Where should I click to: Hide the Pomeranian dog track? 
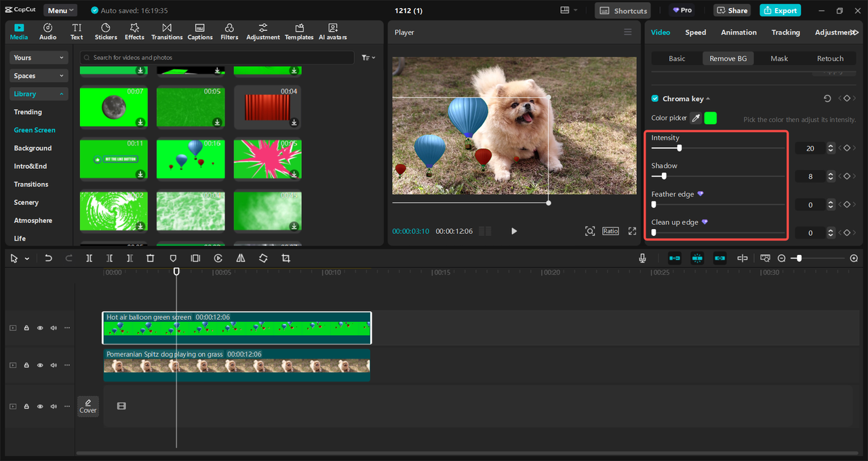[x=40, y=365]
